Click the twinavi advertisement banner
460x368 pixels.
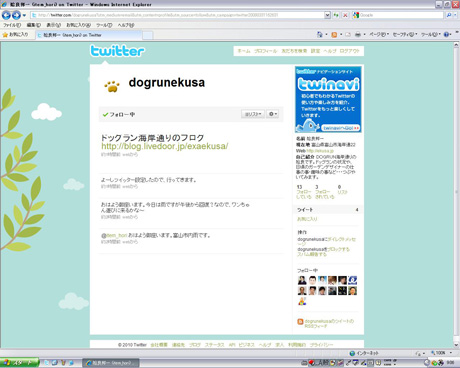coord(328,99)
